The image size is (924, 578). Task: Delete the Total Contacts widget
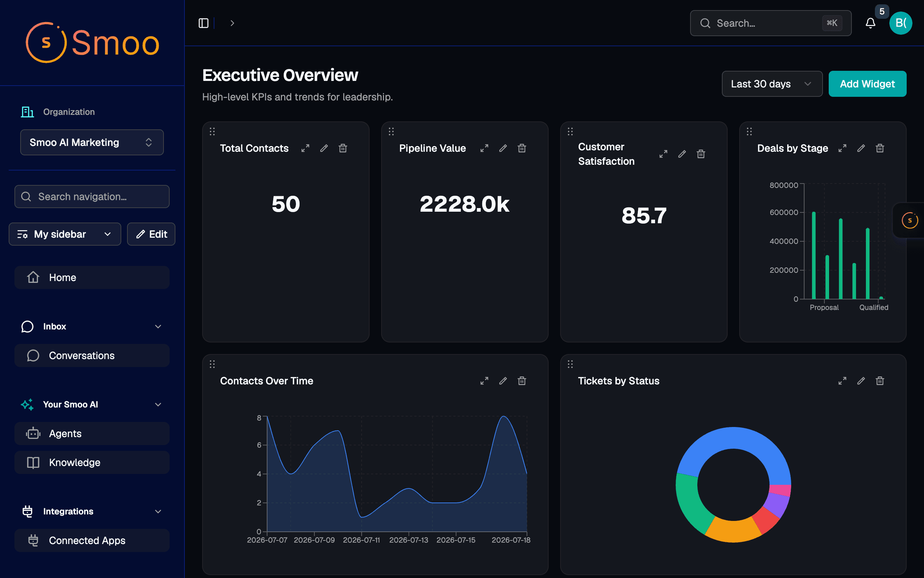click(x=343, y=148)
